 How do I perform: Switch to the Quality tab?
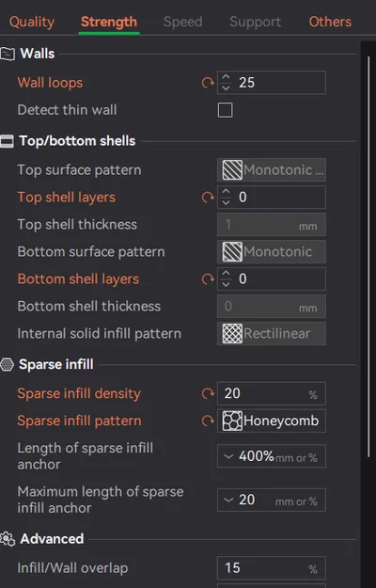[32, 22]
